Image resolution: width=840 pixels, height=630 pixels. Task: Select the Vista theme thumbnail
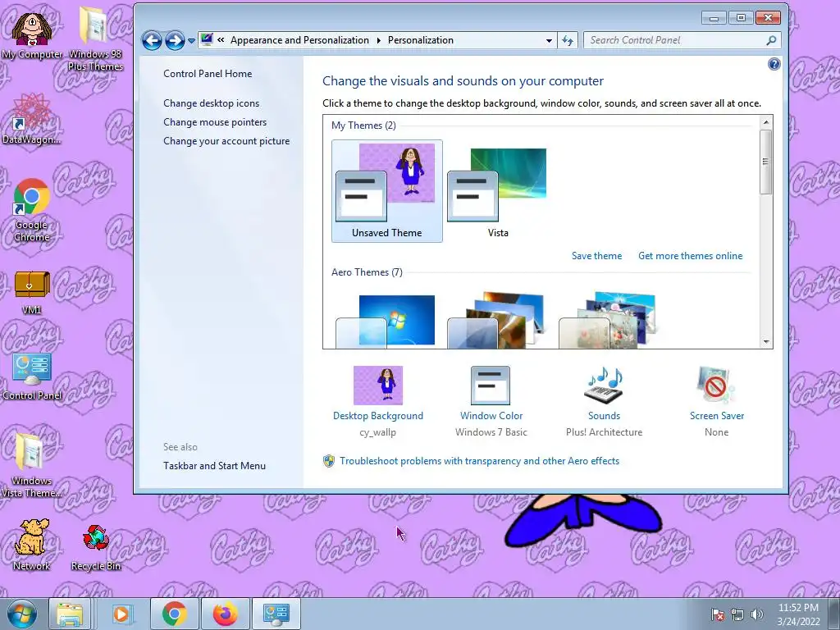pos(498,191)
